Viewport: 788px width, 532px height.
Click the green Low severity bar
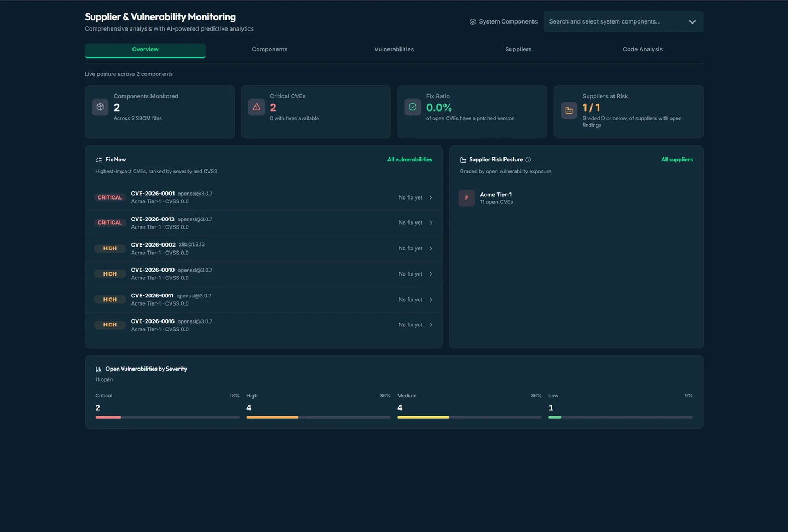tap(555, 418)
